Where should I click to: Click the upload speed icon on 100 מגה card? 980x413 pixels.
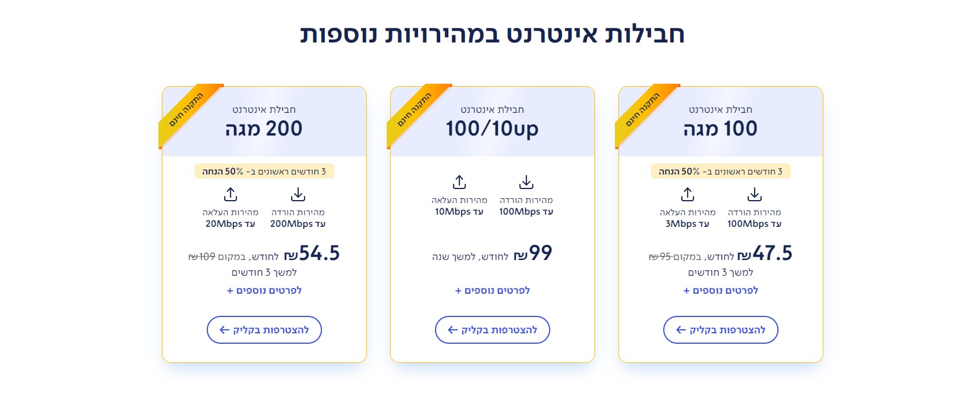click(x=688, y=194)
